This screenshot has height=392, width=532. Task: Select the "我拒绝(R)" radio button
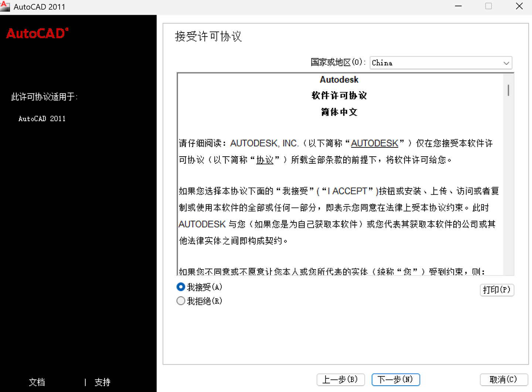tap(181, 301)
